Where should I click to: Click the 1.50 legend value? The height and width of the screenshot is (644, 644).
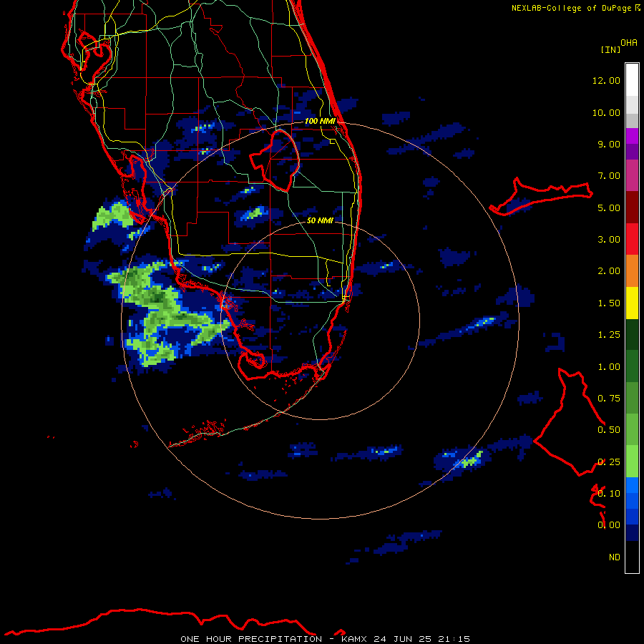pos(609,303)
